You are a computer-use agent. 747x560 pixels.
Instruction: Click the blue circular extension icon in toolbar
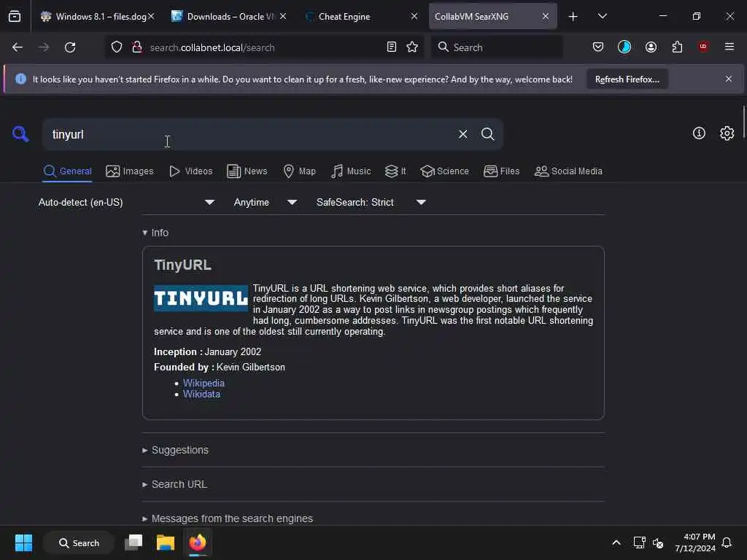click(624, 47)
